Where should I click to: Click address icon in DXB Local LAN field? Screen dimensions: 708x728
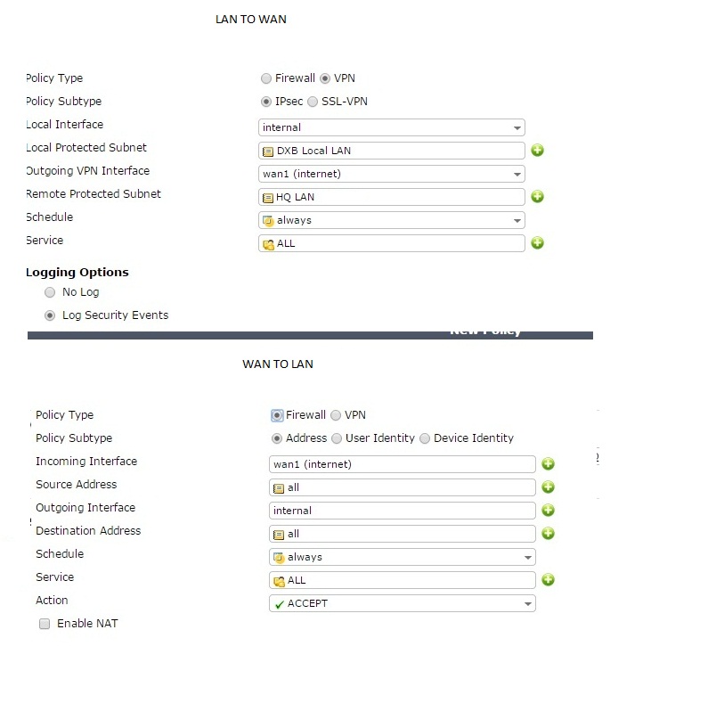click(268, 151)
